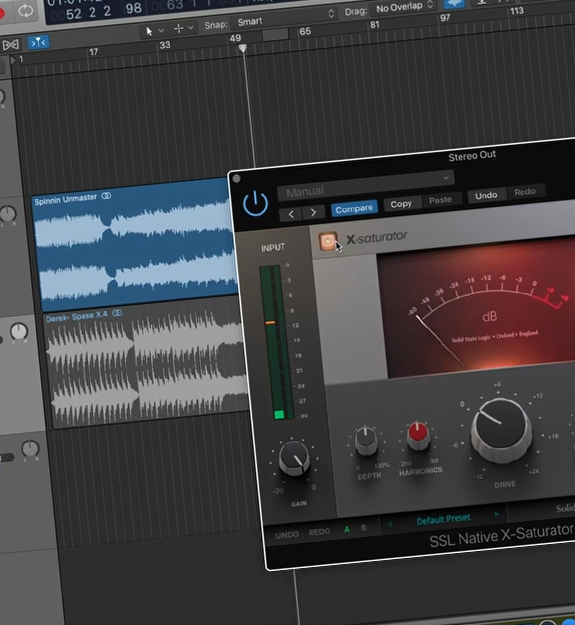Click the Compare button

point(354,208)
